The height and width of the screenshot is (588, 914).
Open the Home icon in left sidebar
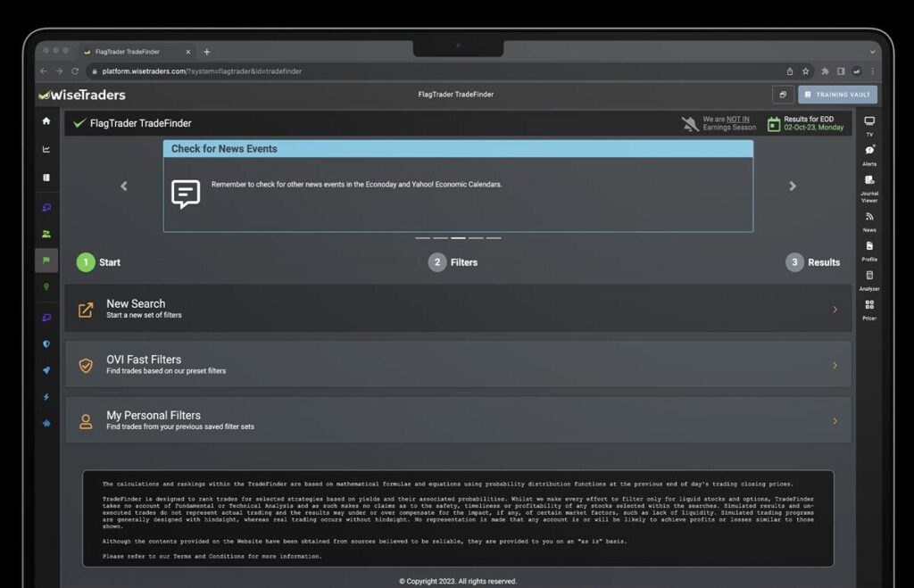pyautogui.click(x=46, y=121)
